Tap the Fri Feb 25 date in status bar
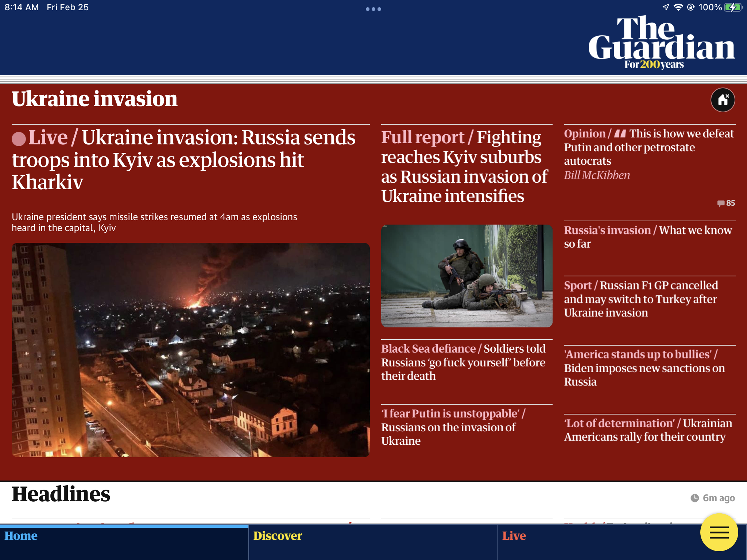Viewport: 747px width, 560px height. coord(67,7)
